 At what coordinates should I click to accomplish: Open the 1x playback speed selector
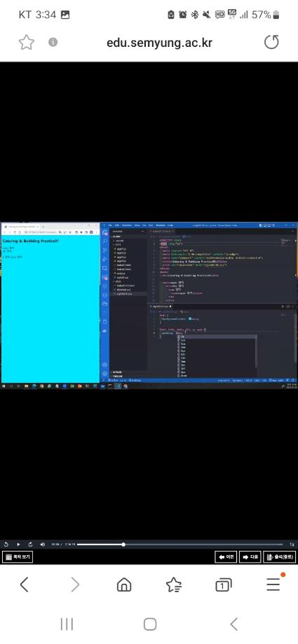click(292, 544)
